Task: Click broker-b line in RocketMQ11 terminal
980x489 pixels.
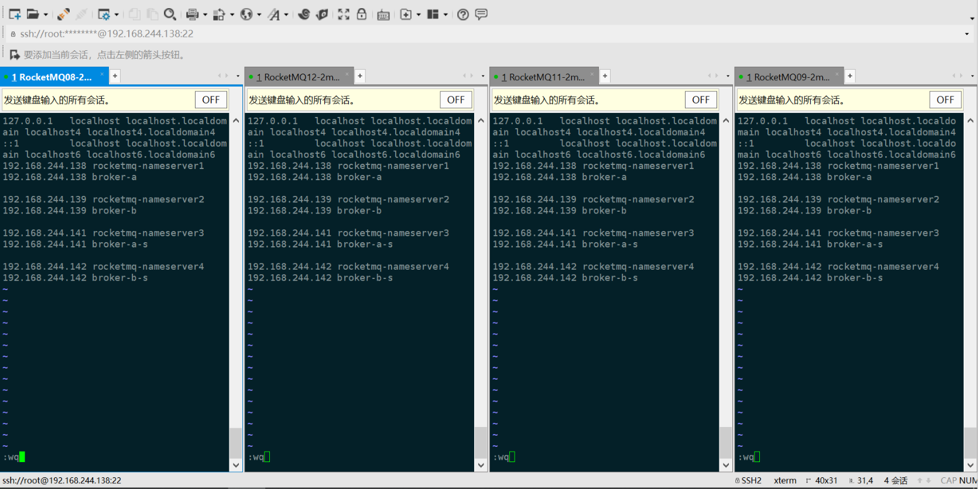Action: click(x=560, y=211)
